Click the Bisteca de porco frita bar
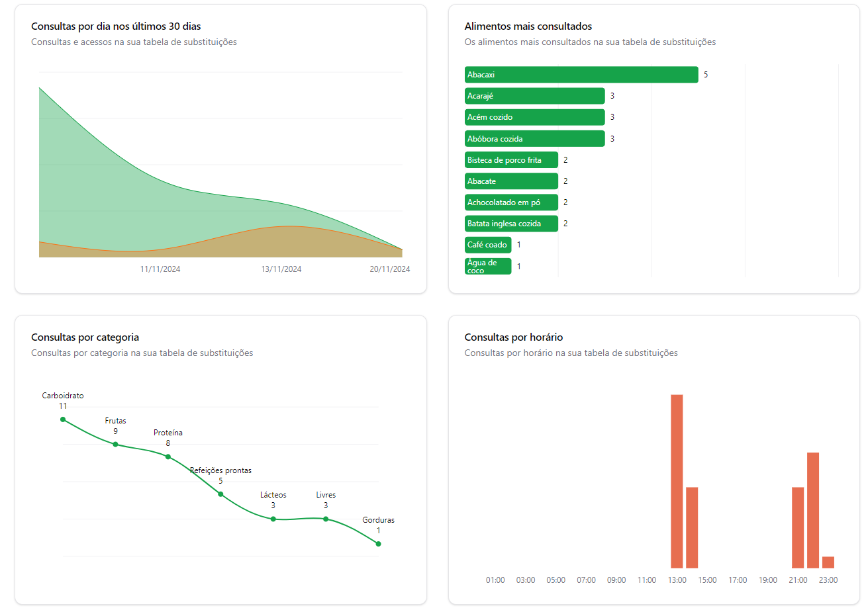868x612 pixels. 511,160
